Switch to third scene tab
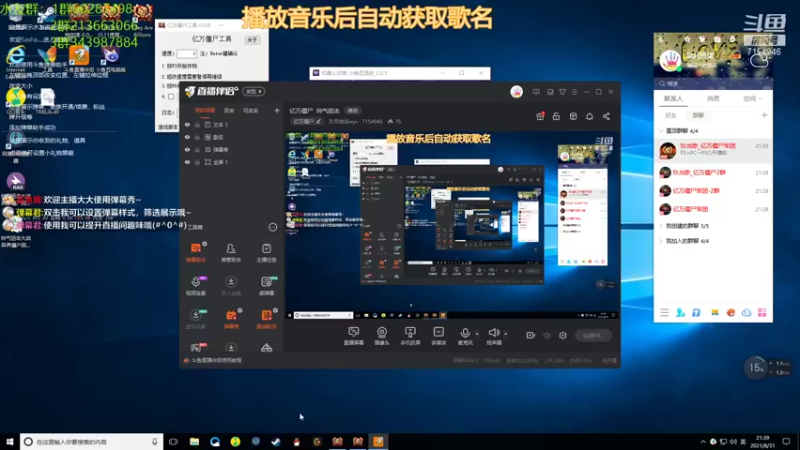The width and height of the screenshot is (800, 450). coord(250,110)
